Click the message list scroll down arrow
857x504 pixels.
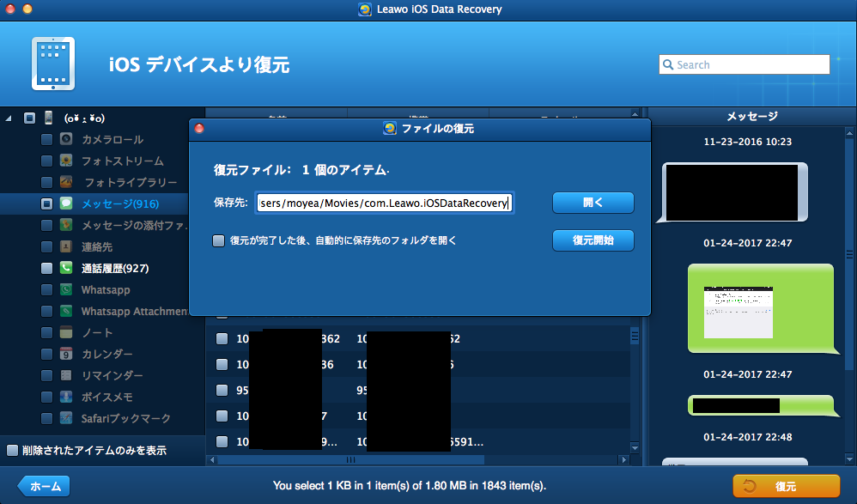tap(635, 448)
